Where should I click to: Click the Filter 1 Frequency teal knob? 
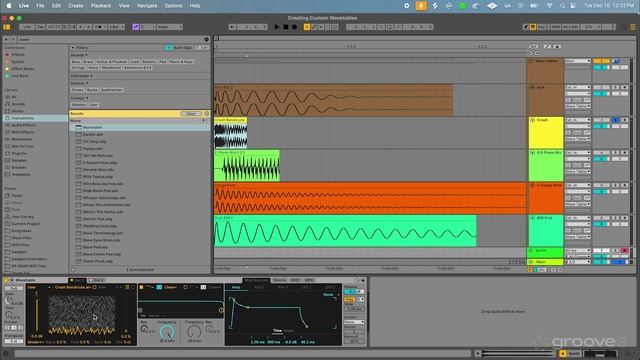[167, 331]
